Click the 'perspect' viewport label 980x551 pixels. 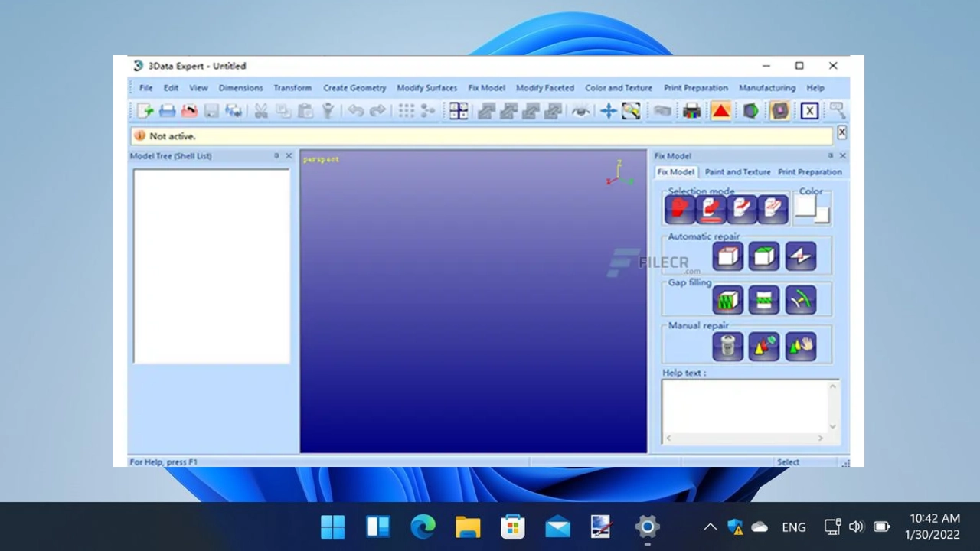click(321, 159)
